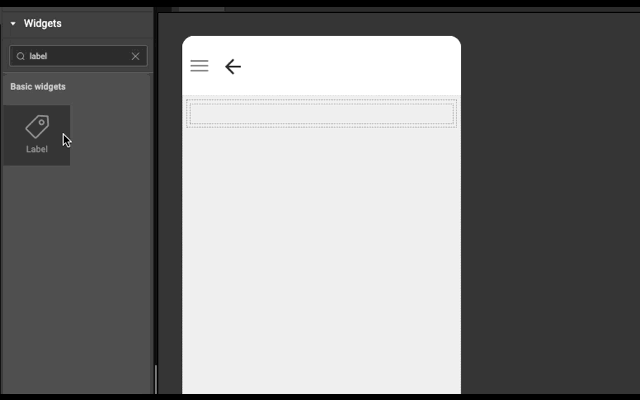Select the outer dashed container border
640x400 pixels.
tap(322, 101)
